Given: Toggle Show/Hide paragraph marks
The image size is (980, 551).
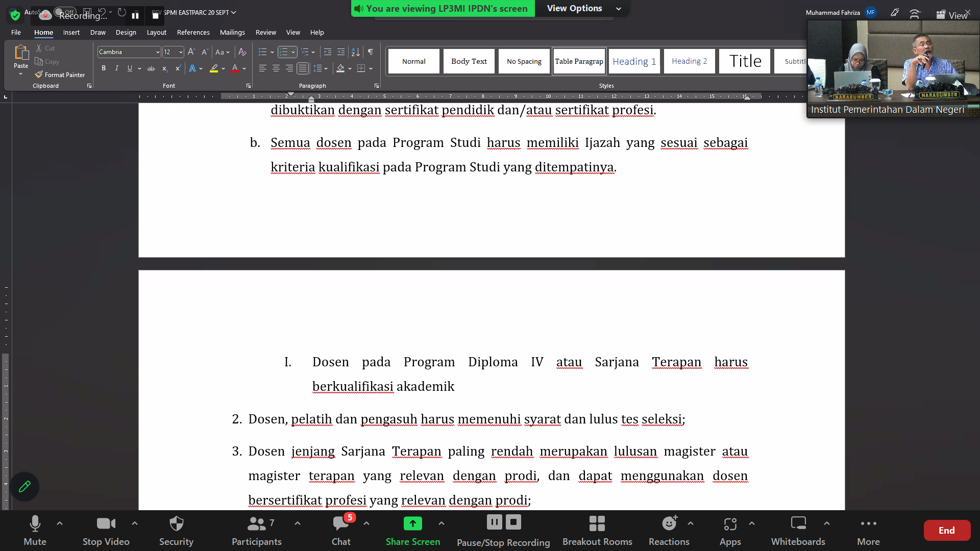Looking at the screenshot, I should tap(371, 52).
